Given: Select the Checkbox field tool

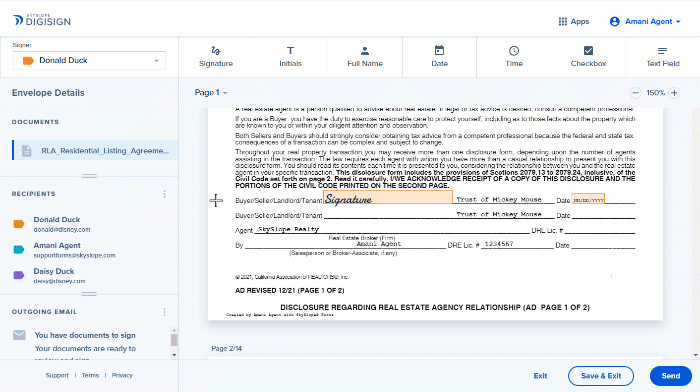Looking at the screenshot, I should (588, 57).
